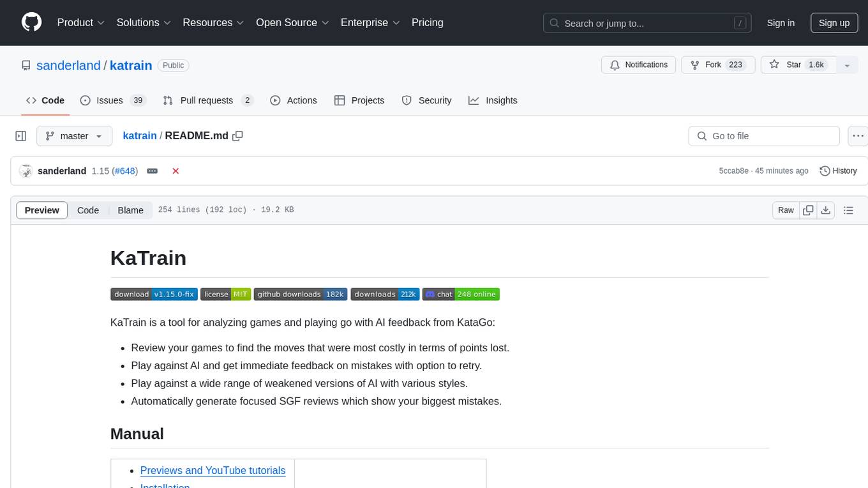Viewport: 868px width, 488px height.
Task: Open sanderland's avatar in commit row
Action: [x=26, y=171]
